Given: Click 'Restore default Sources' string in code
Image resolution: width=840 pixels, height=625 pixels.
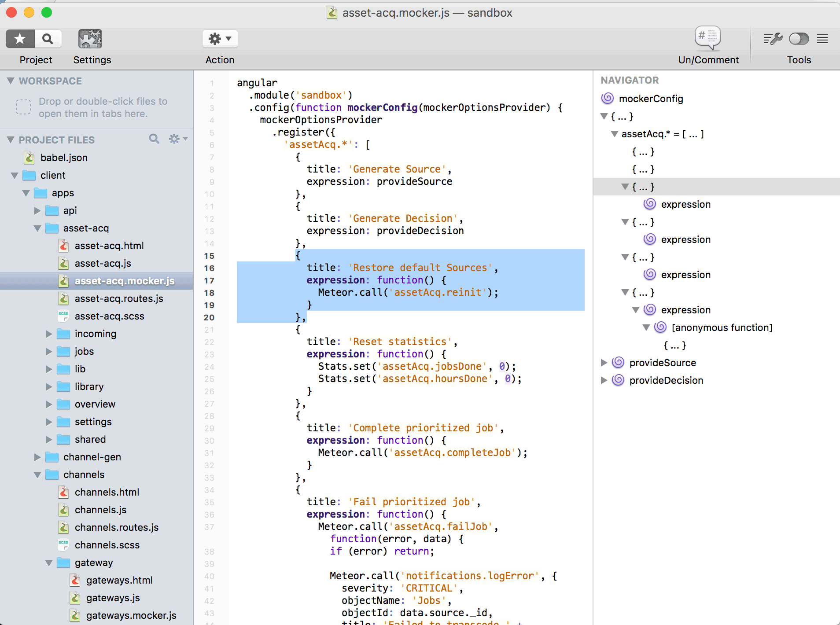Looking at the screenshot, I should pos(420,268).
